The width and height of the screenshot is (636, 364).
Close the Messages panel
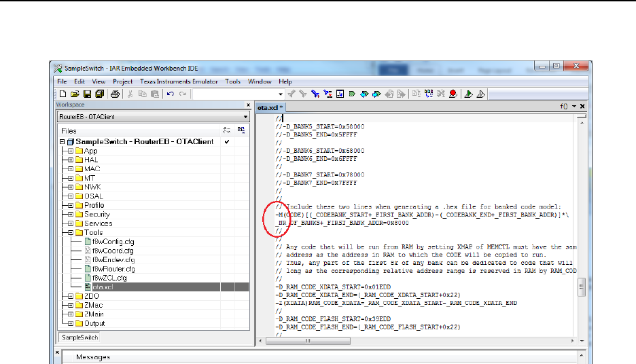[57, 352]
